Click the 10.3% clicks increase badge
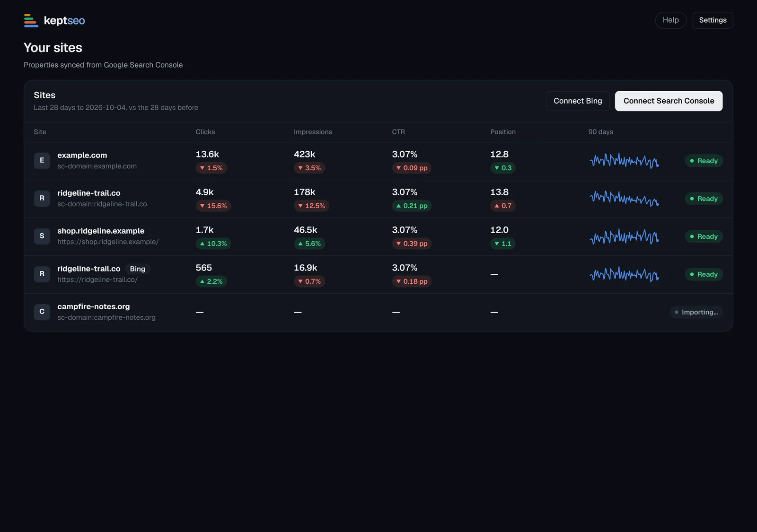This screenshot has width=757, height=532. pos(213,244)
